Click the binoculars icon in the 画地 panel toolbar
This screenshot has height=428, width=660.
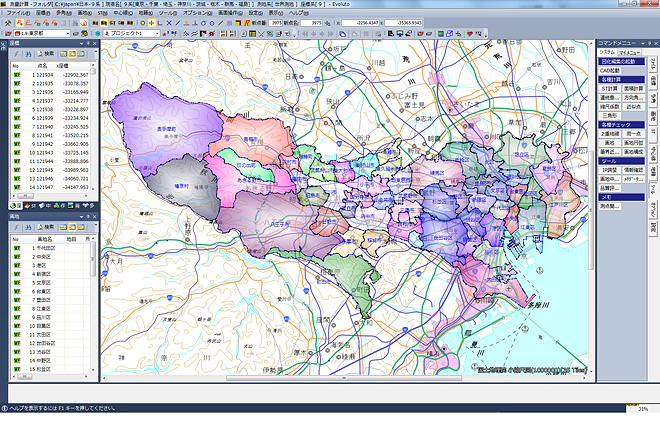(x=28, y=227)
